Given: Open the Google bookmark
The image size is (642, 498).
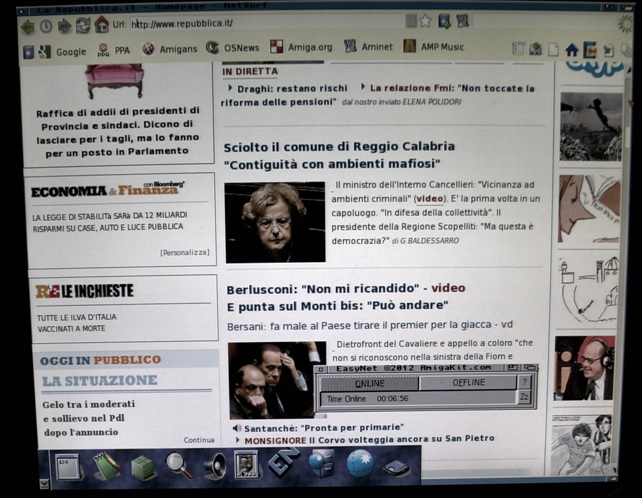Looking at the screenshot, I should click(x=61, y=51).
